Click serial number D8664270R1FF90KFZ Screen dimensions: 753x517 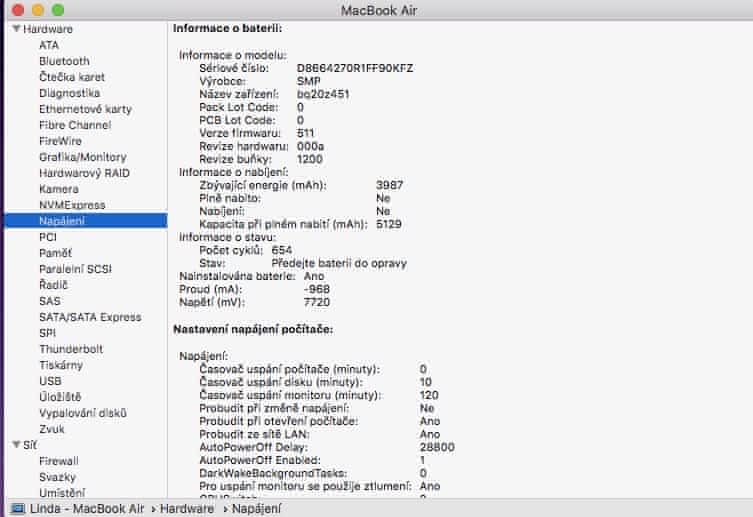click(x=355, y=68)
